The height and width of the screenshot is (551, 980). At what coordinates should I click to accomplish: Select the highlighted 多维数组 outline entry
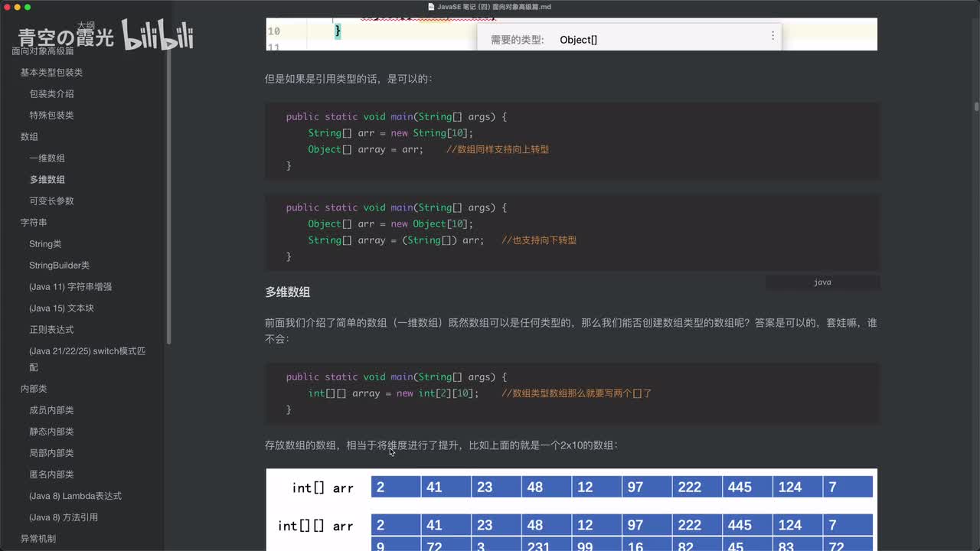(x=47, y=180)
